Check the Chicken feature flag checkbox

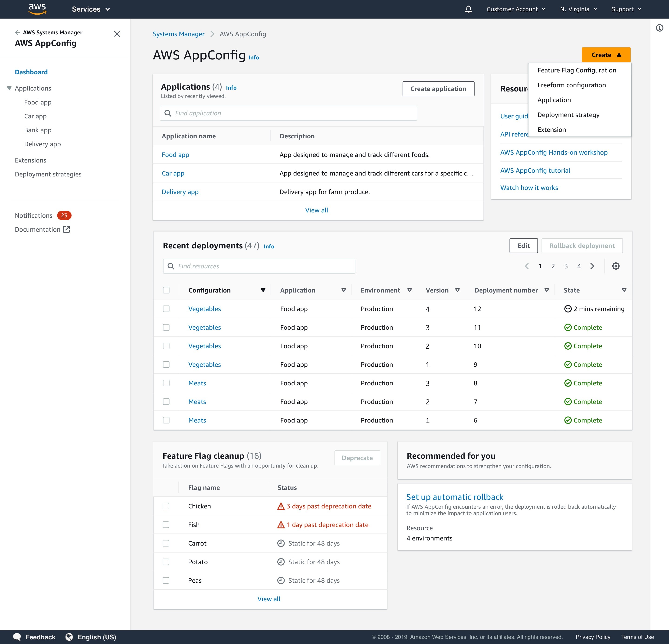pos(166,506)
